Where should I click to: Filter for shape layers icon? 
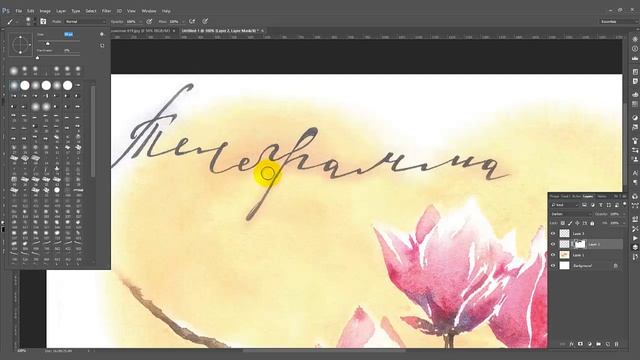609,205
